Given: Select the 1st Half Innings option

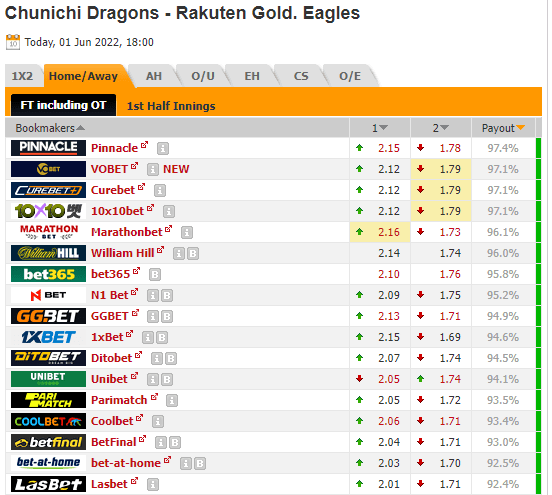Looking at the screenshot, I should click(x=171, y=106).
